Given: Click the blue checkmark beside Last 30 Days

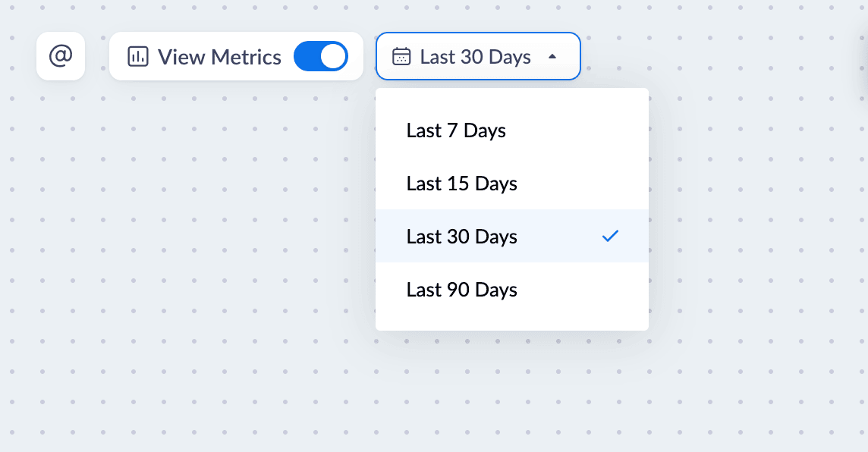Looking at the screenshot, I should [610, 236].
